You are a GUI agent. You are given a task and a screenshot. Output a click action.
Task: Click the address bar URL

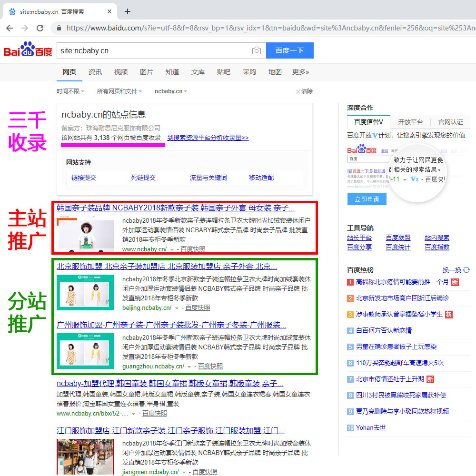270,28
